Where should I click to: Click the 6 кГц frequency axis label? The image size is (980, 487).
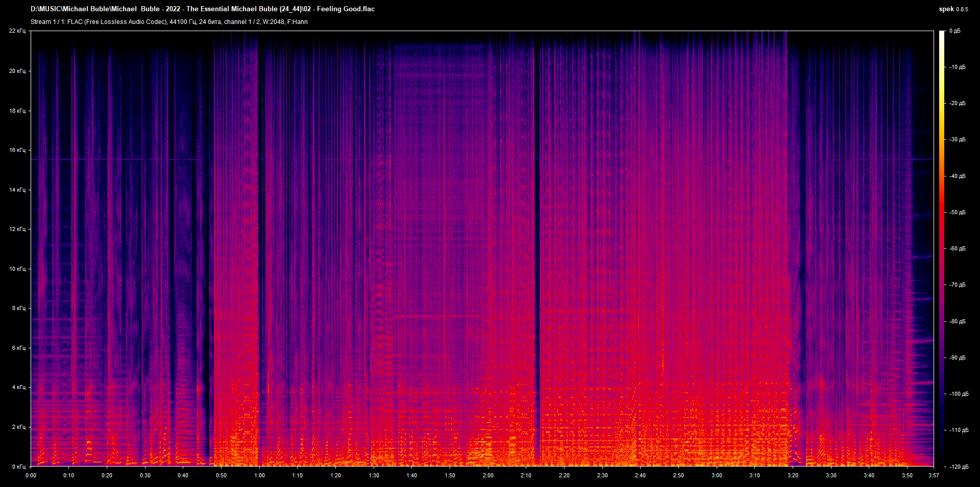(19, 348)
